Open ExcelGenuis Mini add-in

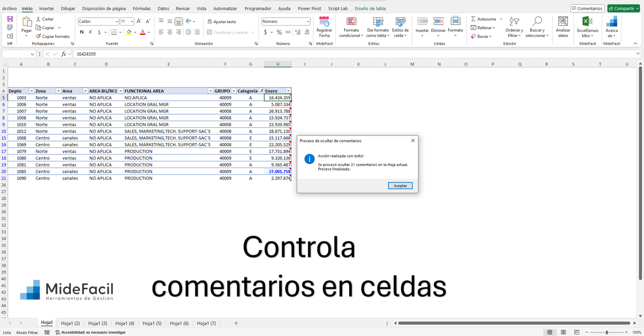click(588, 27)
